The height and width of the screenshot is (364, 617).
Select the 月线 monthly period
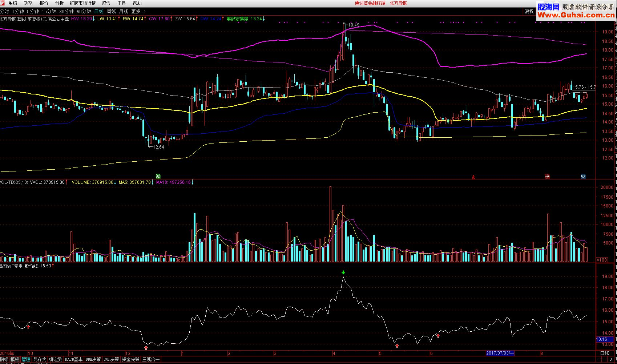click(124, 12)
